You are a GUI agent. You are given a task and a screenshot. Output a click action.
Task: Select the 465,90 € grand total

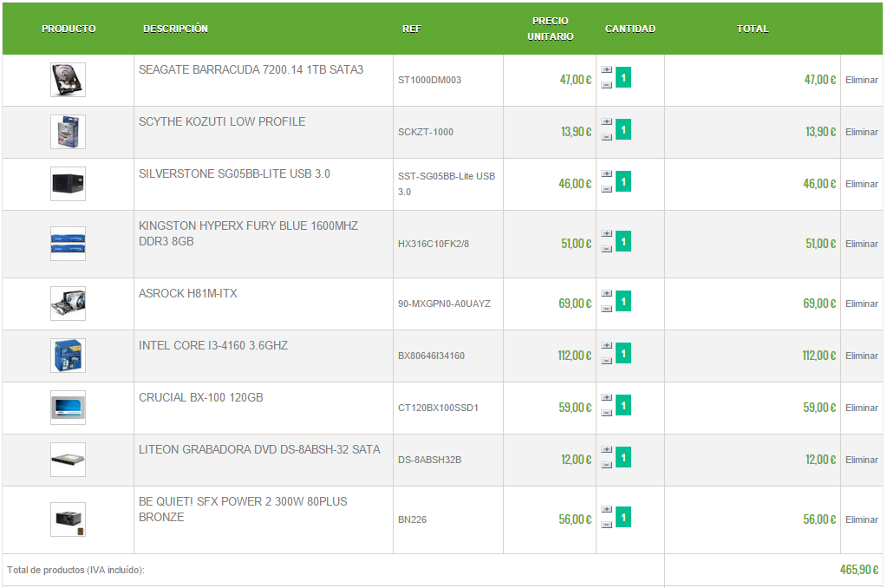coord(858,570)
